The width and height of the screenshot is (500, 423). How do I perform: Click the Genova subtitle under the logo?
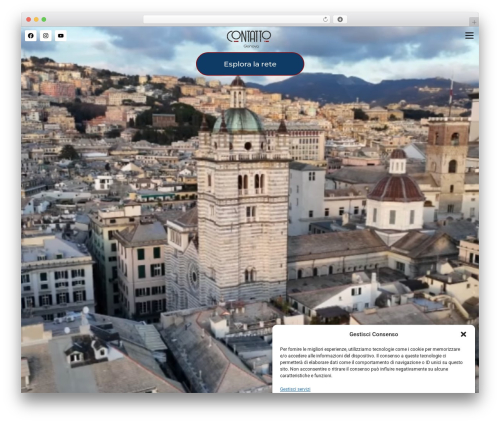pyautogui.click(x=251, y=46)
